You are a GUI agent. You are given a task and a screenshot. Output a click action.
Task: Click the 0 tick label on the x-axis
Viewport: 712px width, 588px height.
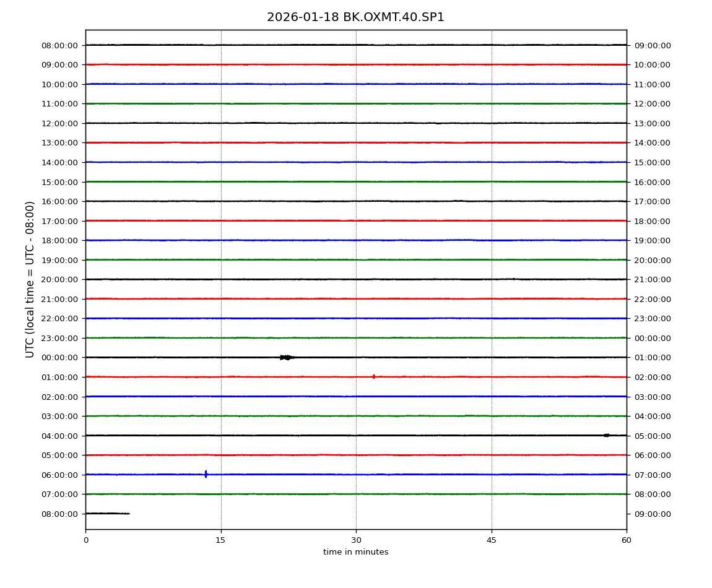pyautogui.click(x=85, y=540)
